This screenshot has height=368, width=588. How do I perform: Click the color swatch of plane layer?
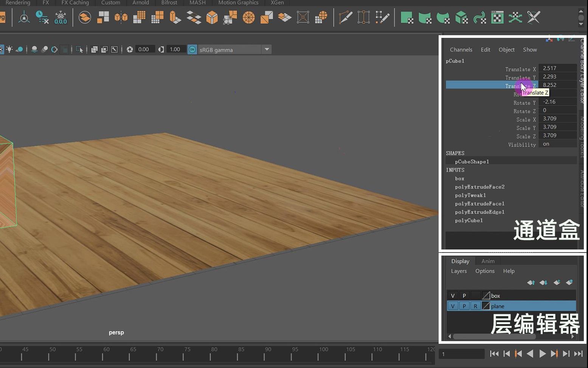[x=486, y=306]
